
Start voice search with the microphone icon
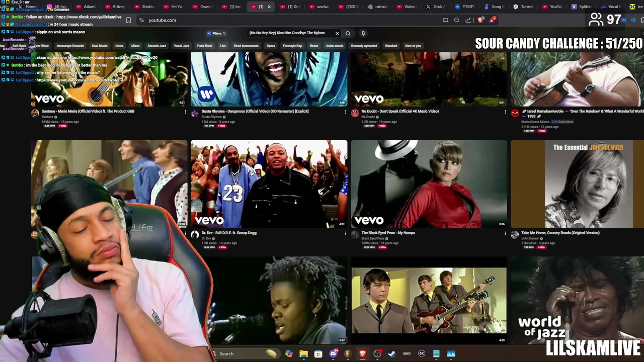[363, 33]
